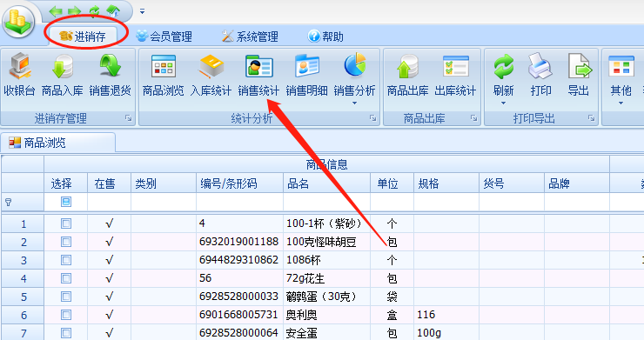
Task: Click the filter funnel icon in grid
Action: (8, 202)
